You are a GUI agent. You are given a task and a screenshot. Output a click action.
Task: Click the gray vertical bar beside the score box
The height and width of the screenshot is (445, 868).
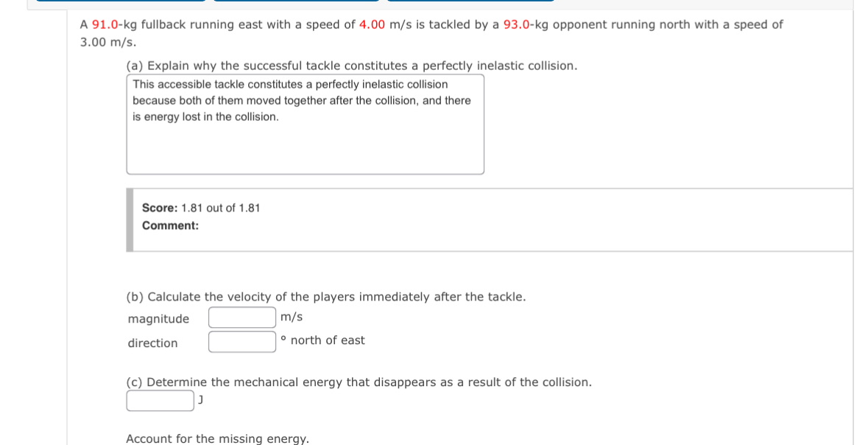point(130,217)
